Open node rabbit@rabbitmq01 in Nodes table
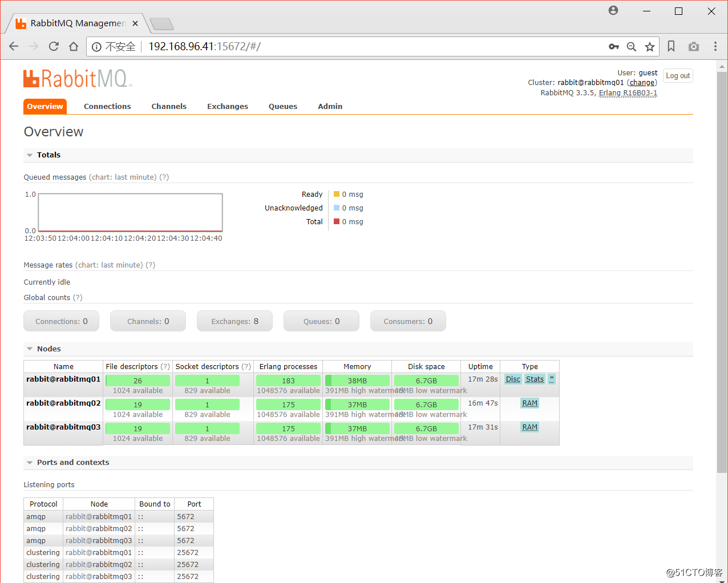 [x=63, y=379]
